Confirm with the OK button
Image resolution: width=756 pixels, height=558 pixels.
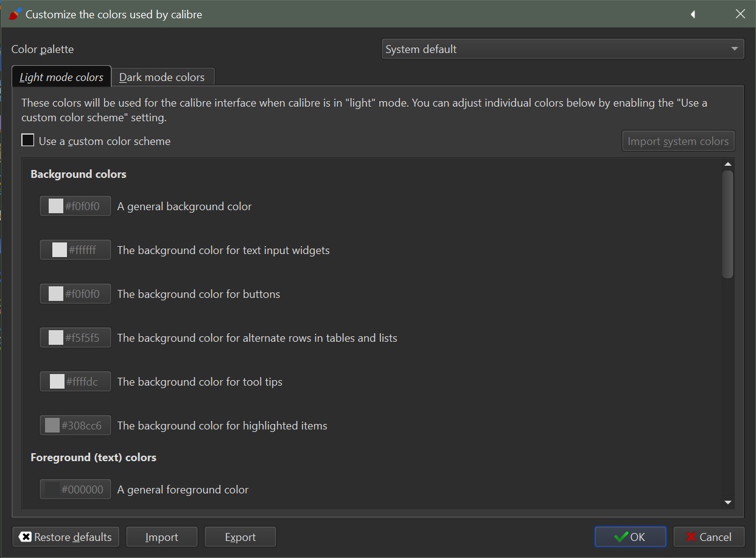coord(630,537)
